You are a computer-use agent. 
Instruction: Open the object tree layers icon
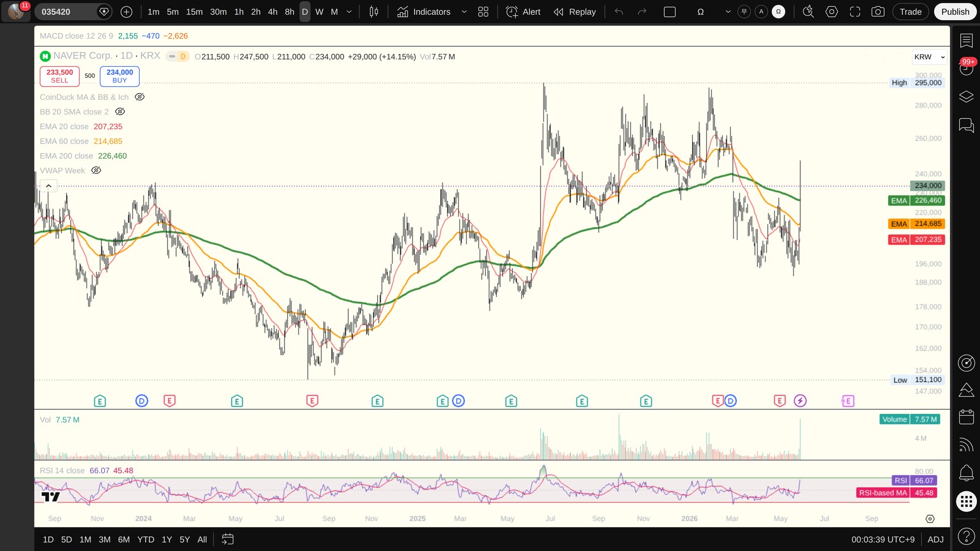(967, 97)
